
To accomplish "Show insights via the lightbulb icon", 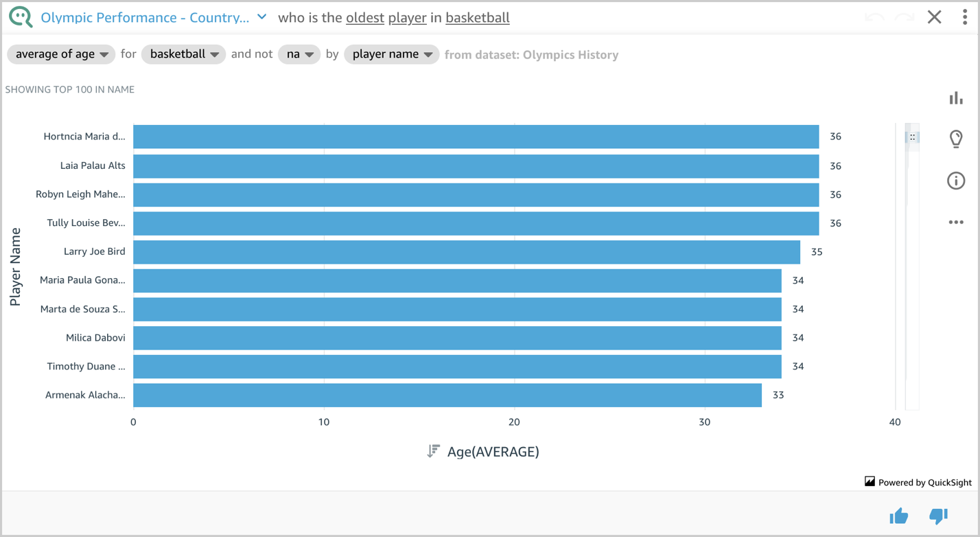I will (x=956, y=139).
